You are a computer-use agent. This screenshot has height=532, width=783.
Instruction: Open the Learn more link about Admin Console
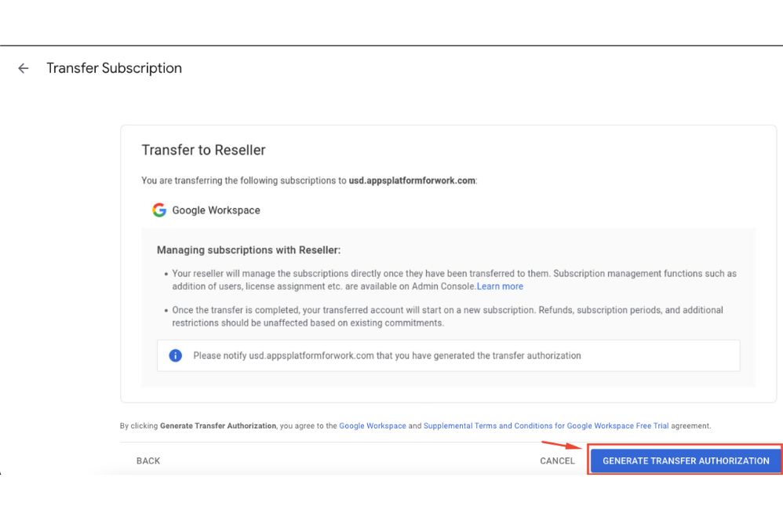[500, 286]
